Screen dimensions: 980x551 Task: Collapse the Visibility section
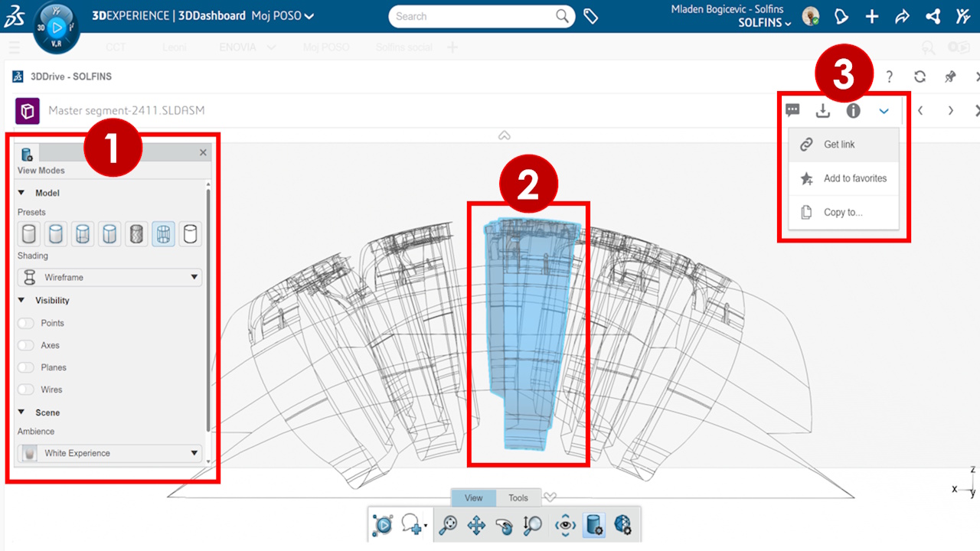tap(21, 301)
